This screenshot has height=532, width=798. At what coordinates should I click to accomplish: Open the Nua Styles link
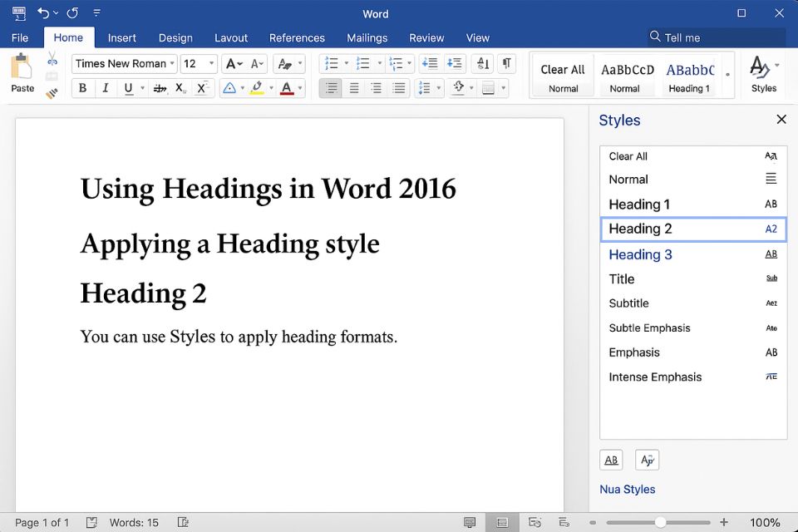628,490
